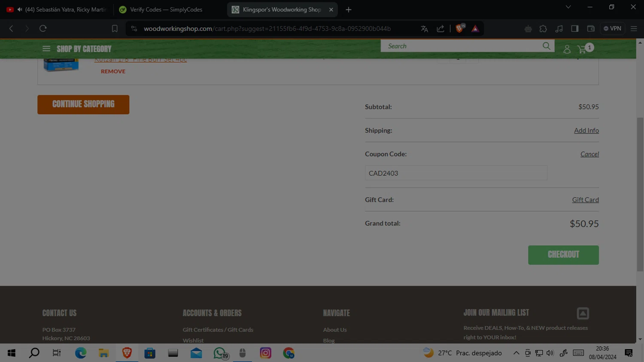The image size is (644, 362).
Task: Open the browser extensions puzzle icon
Action: (x=543, y=29)
